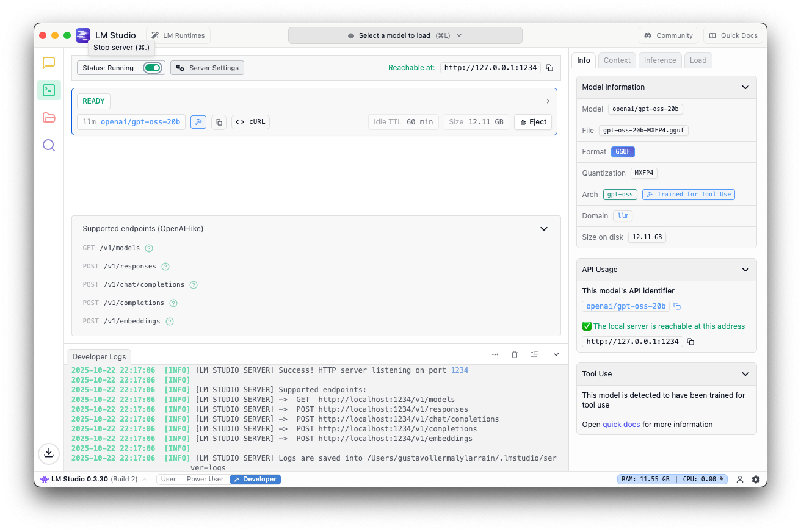Screen dimensions: 801x532
Task: Open My Models folder icon
Action: tap(49, 118)
